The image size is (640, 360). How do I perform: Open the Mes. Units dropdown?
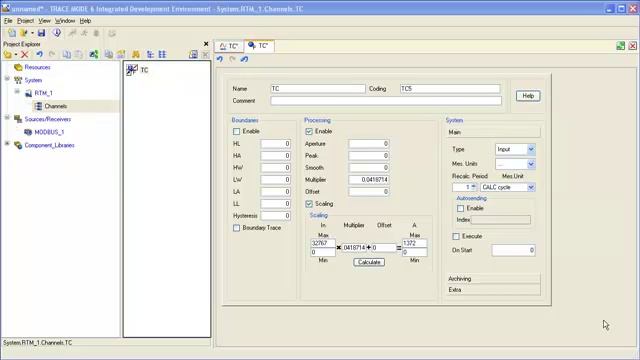[531, 164]
